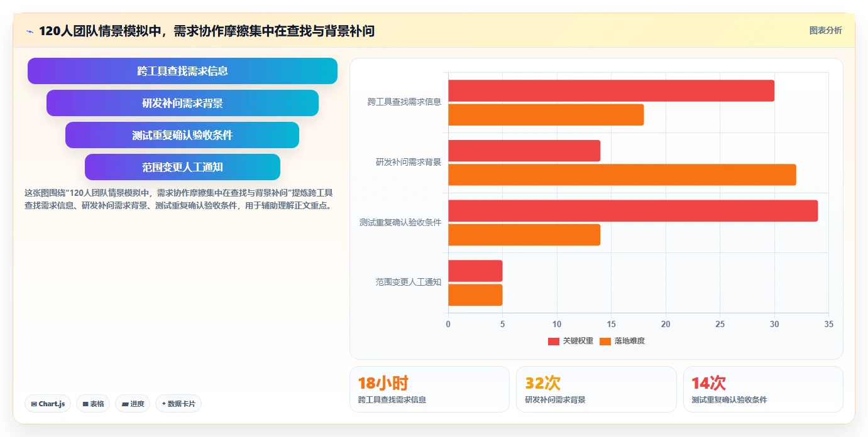
Task: Click x-axis tick value 20
Action: [666, 325]
